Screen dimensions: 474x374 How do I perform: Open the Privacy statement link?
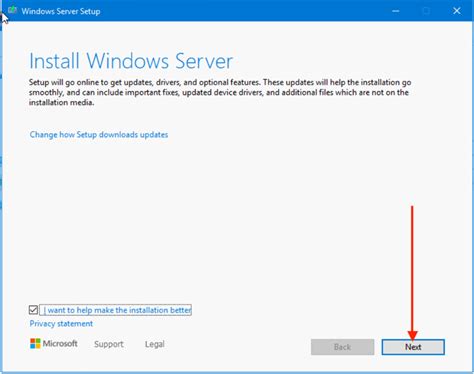coord(61,324)
